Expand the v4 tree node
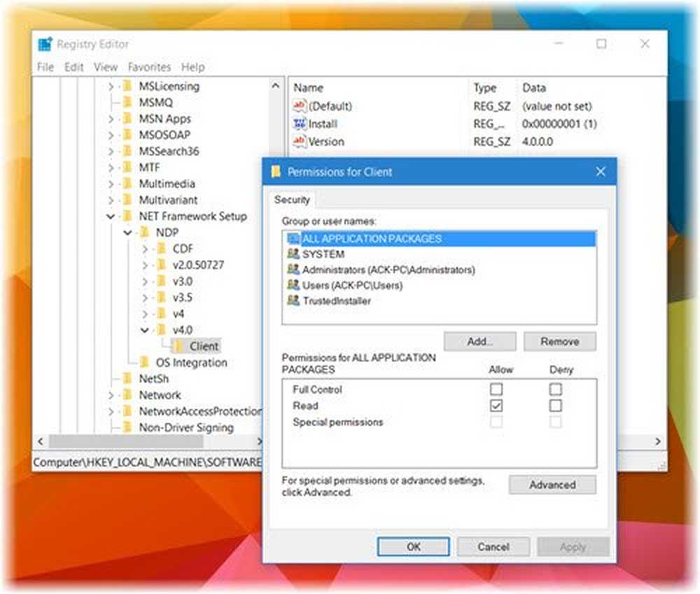 pyautogui.click(x=145, y=314)
